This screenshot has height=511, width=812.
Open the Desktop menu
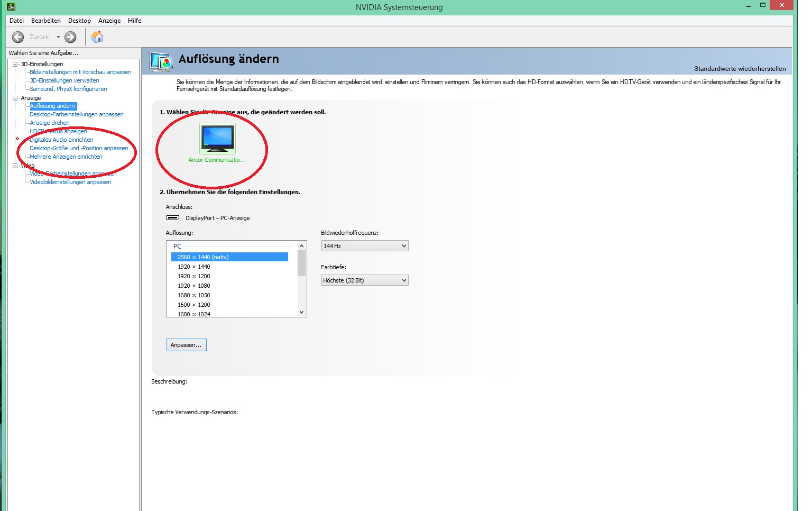click(x=79, y=21)
